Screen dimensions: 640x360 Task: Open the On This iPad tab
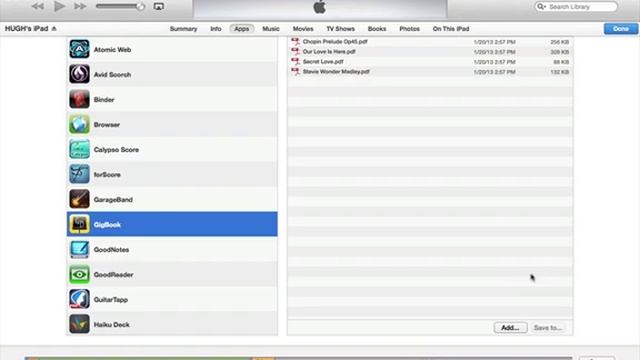pos(451,29)
